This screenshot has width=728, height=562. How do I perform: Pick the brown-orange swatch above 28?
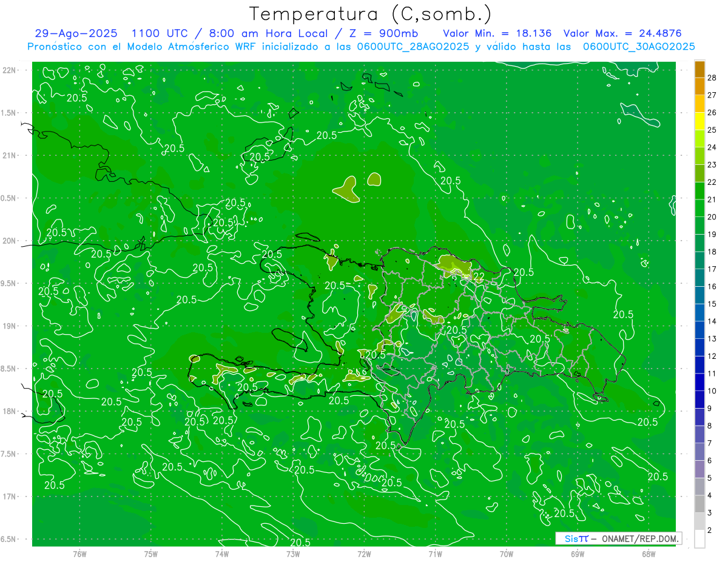[x=699, y=69]
